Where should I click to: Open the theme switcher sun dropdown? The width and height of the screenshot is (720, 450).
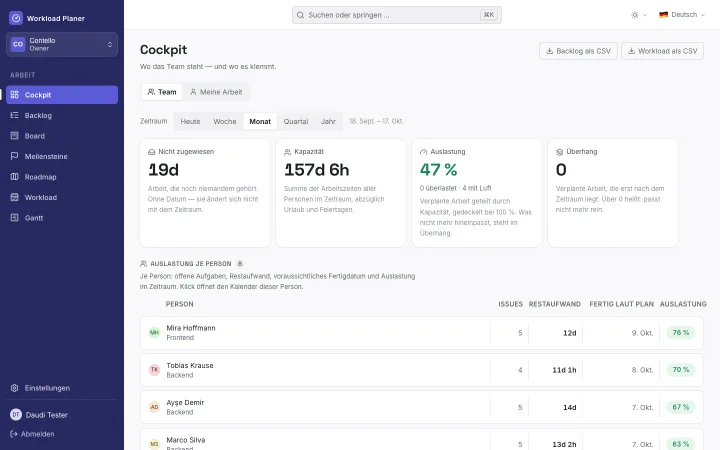click(x=639, y=15)
